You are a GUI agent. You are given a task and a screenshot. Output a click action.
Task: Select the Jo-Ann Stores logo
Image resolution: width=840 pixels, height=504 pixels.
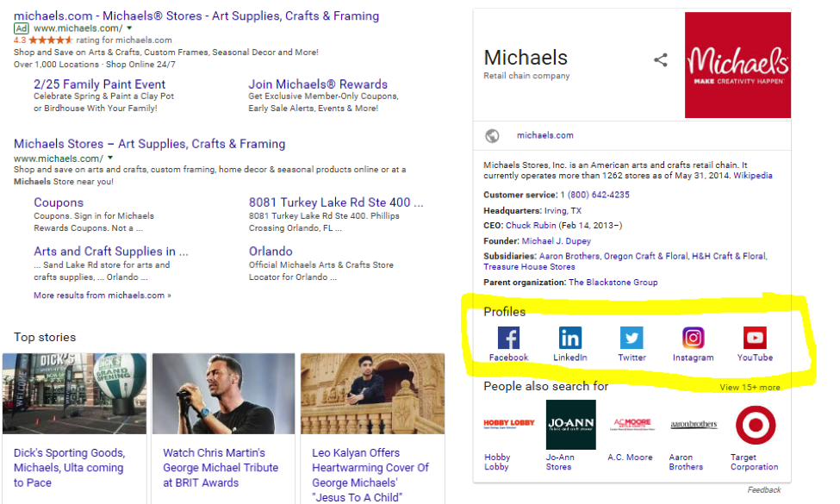(x=570, y=425)
